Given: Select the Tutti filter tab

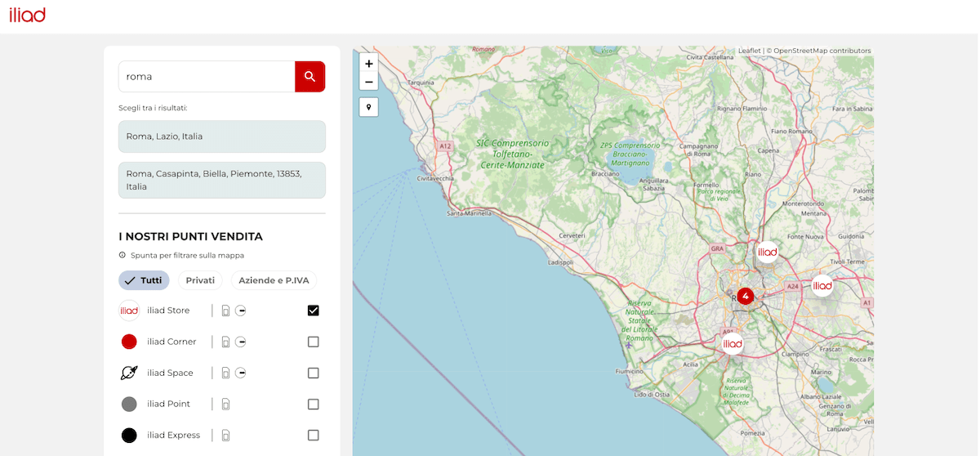Looking at the screenshot, I should click(x=144, y=280).
